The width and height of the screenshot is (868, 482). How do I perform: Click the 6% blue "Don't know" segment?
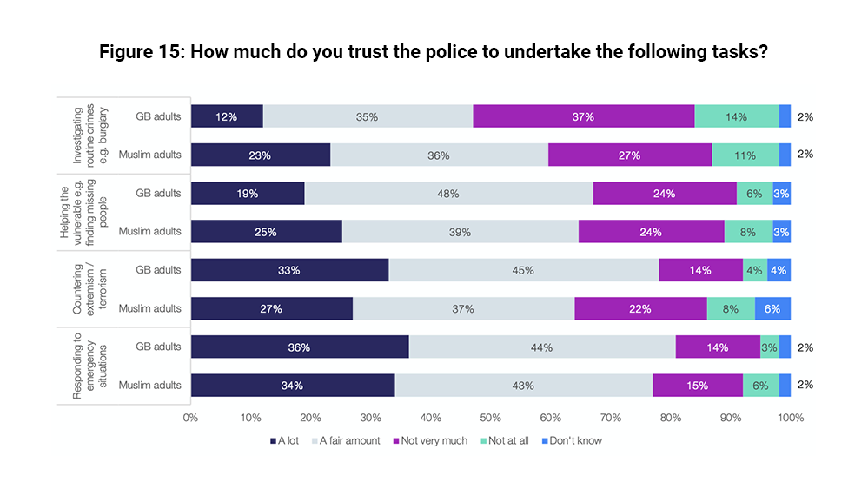coord(773,308)
